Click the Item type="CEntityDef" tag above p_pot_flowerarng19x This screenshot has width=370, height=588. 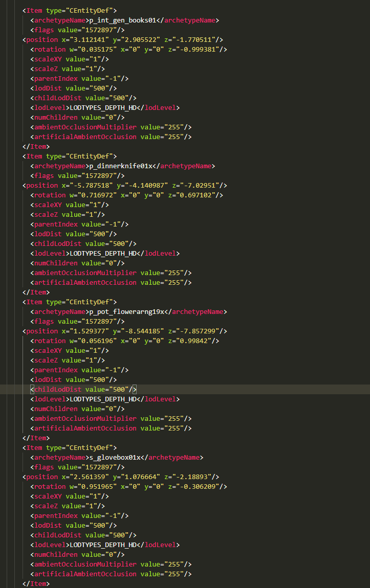pos(70,302)
